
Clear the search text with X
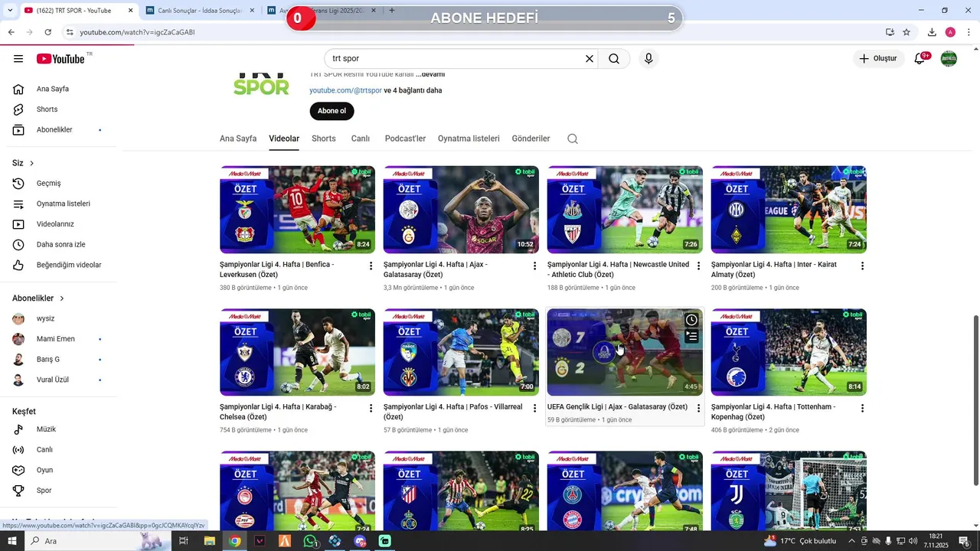coord(590,58)
